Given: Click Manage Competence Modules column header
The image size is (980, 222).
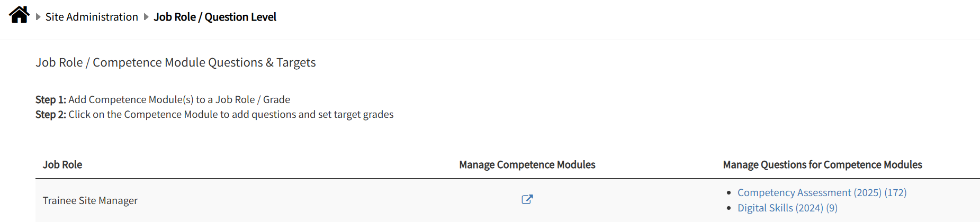Looking at the screenshot, I should [527, 164].
